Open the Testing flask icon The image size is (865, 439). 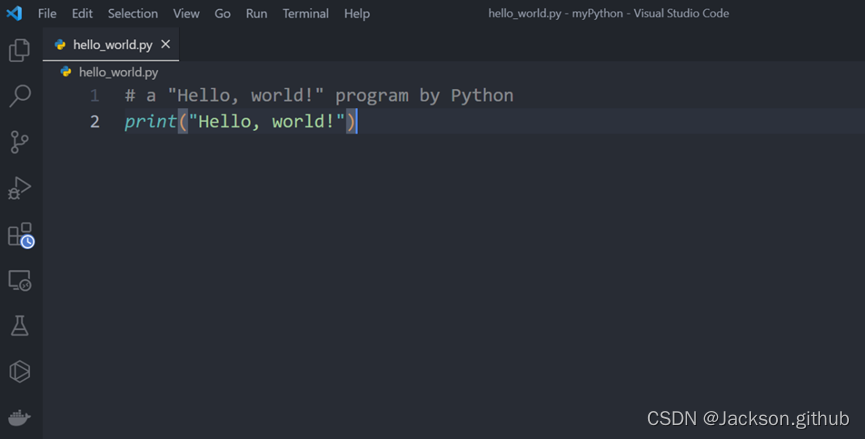point(20,326)
